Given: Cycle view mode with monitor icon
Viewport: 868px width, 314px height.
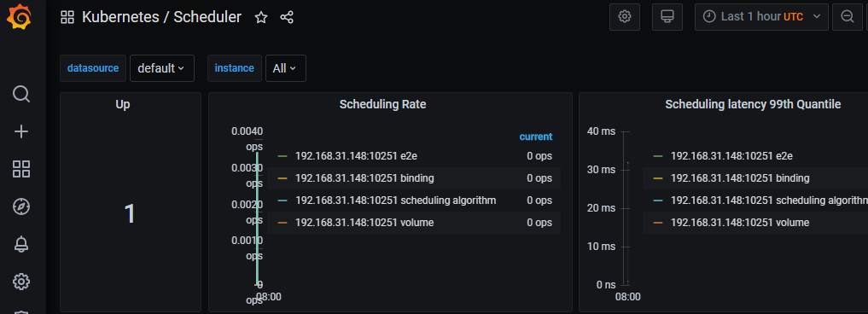Looking at the screenshot, I should click(667, 17).
